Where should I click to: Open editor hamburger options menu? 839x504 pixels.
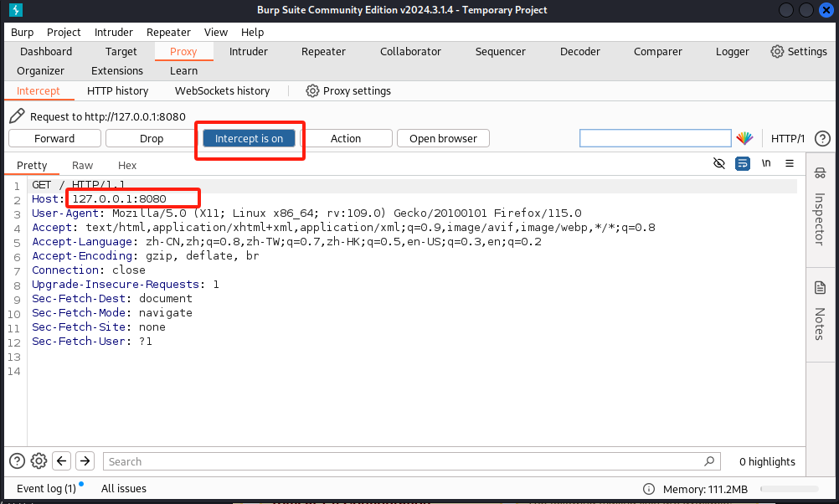tap(790, 163)
